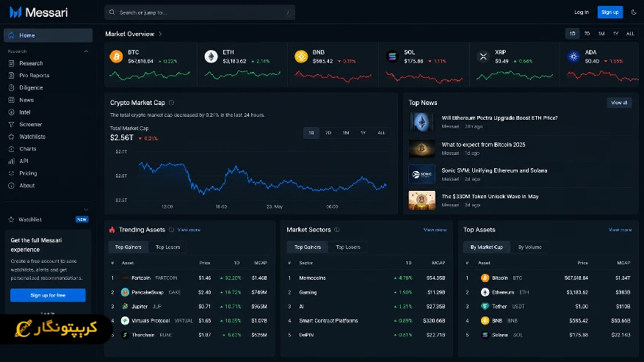The image size is (644, 362).
Task: Click View all in Top News
Action: tap(619, 103)
